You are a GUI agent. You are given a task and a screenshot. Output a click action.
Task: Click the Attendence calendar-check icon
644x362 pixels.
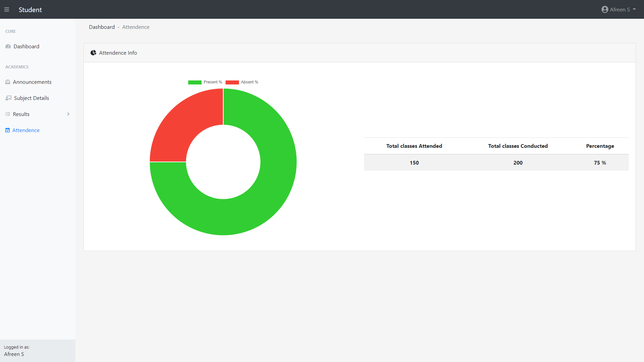7,130
